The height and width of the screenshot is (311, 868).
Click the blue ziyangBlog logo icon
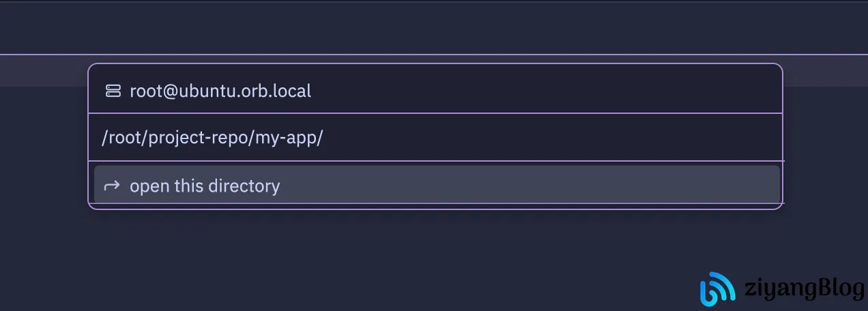click(717, 288)
